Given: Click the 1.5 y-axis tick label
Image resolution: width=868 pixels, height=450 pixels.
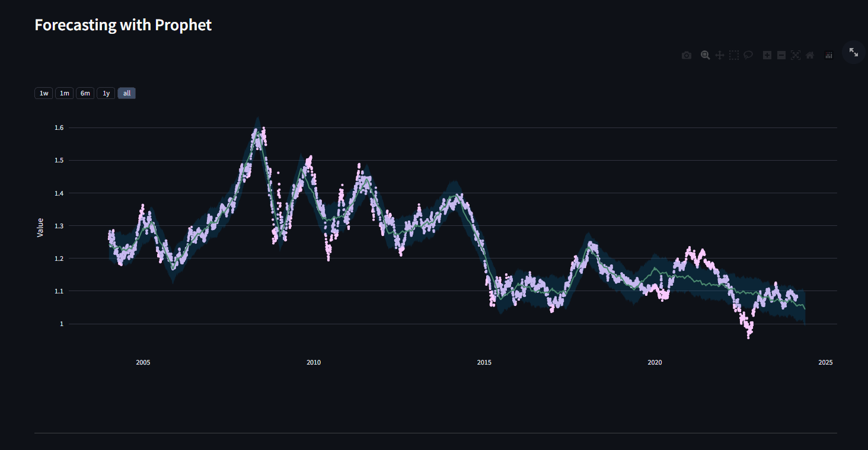Looking at the screenshot, I should (59, 160).
